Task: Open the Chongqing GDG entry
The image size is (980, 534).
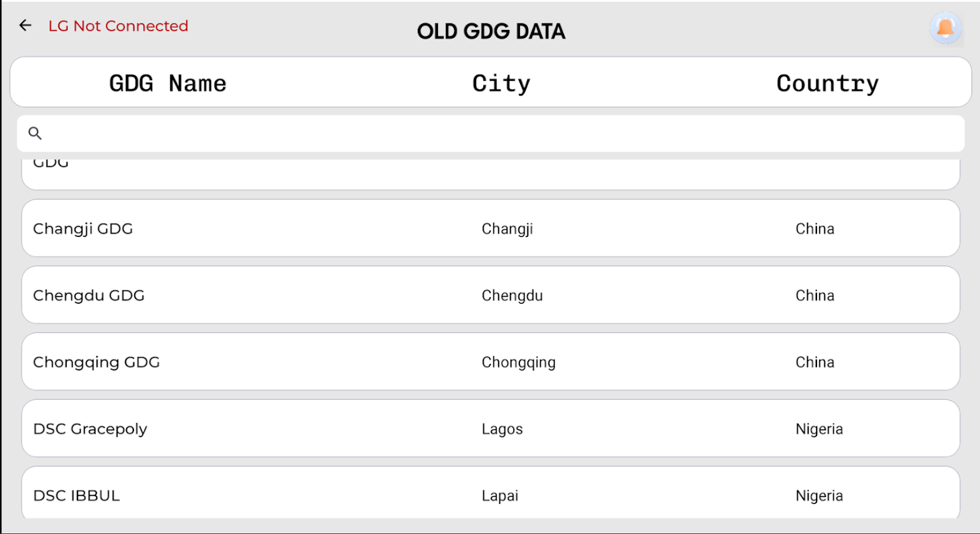Action: (97, 362)
